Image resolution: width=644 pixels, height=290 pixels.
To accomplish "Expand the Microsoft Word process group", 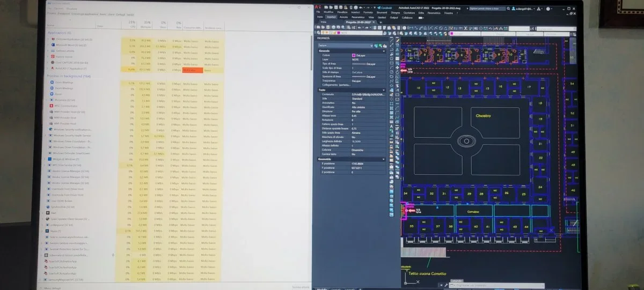I will (x=48, y=45).
